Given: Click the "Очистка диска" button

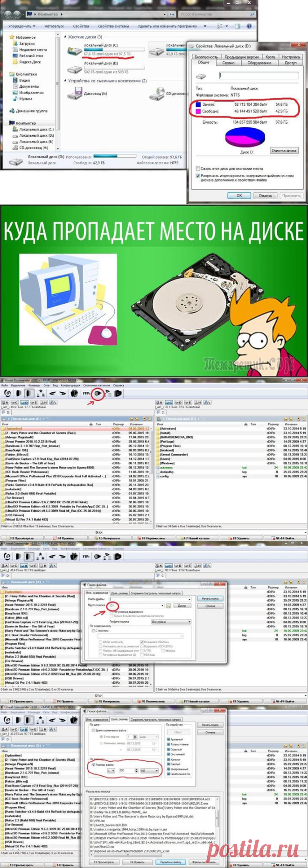Looking at the screenshot, I should [x=284, y=151].
